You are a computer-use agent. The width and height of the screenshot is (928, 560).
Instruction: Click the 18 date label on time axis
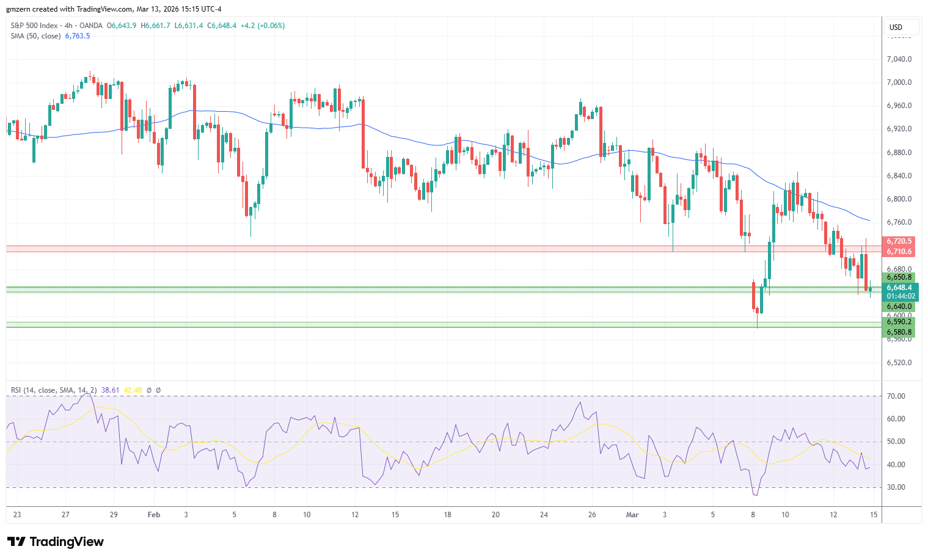448,515
